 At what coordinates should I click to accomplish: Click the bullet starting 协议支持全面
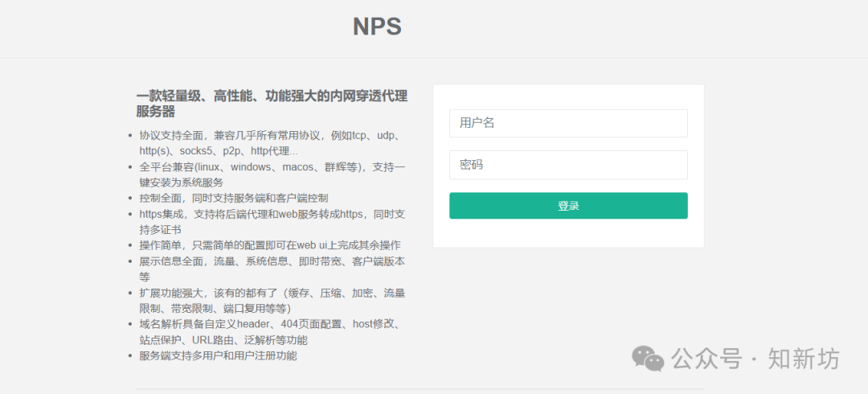click(x=272, y=143)
